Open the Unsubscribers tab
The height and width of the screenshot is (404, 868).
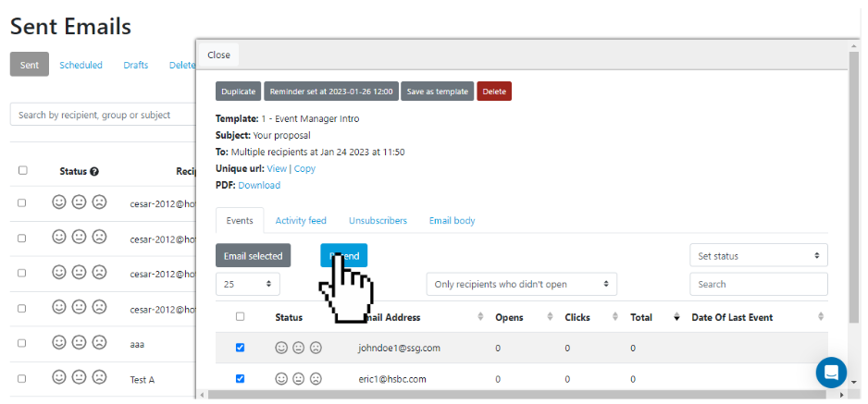[378, 221]
